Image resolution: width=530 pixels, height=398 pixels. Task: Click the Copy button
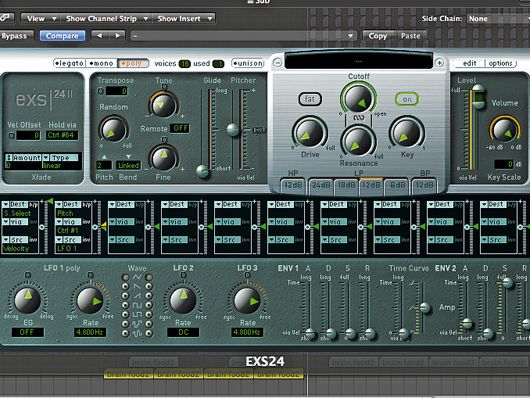tap(378, 36)
